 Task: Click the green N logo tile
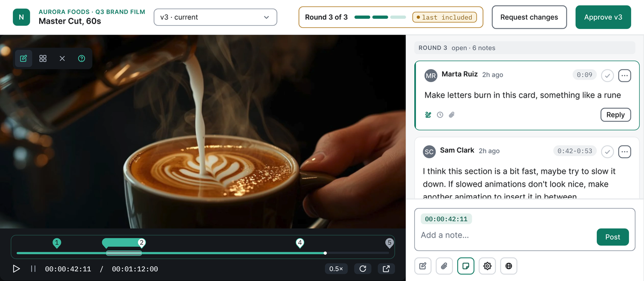pos(21,17)
